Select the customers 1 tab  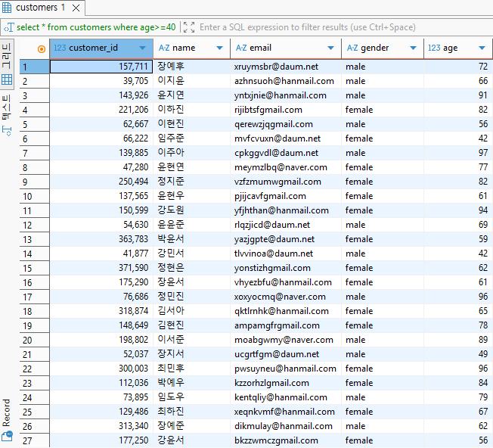coord(42,8)
